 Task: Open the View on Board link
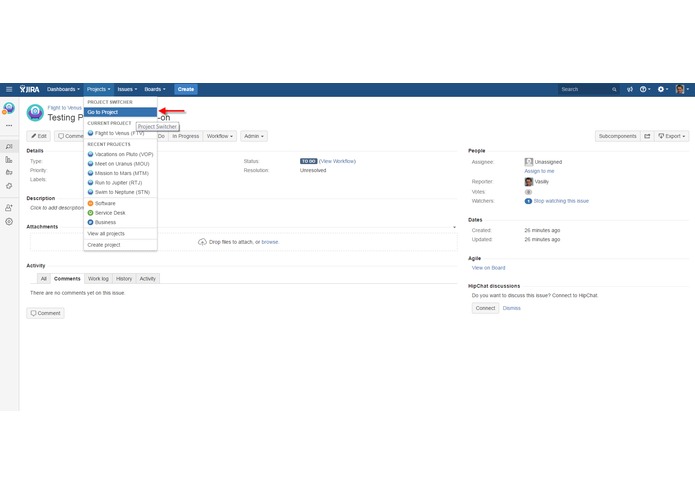(x=488, y=268)
